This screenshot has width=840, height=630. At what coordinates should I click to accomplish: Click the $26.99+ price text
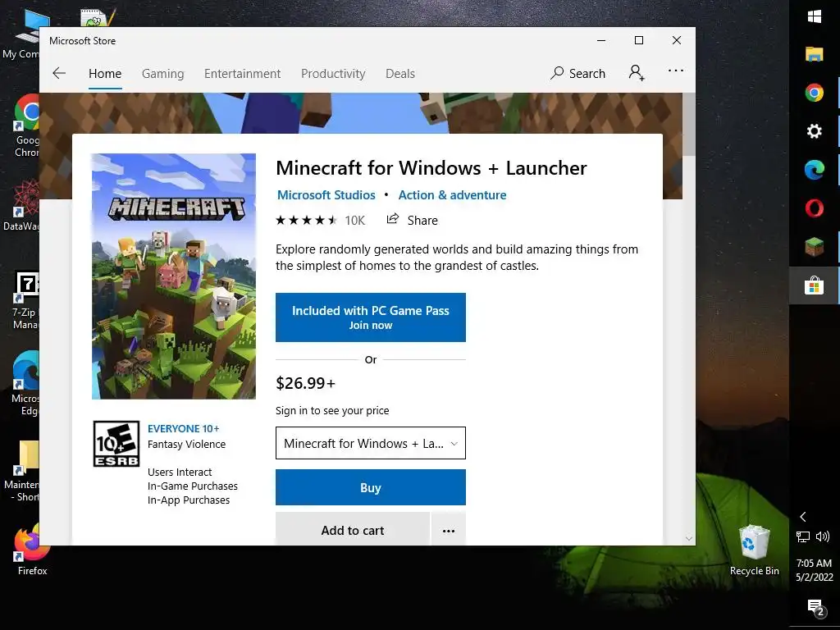pyautogui.click(x=305, y=383)
